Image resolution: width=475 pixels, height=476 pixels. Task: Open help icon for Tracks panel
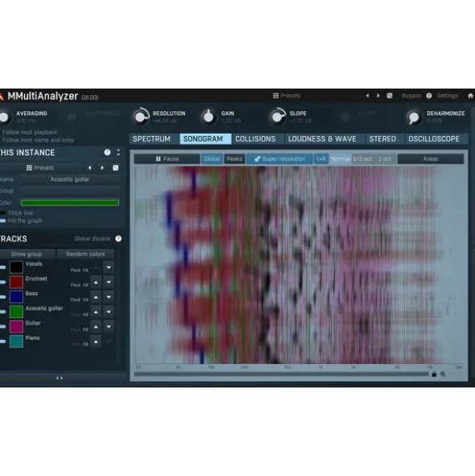tap(118, 239)
